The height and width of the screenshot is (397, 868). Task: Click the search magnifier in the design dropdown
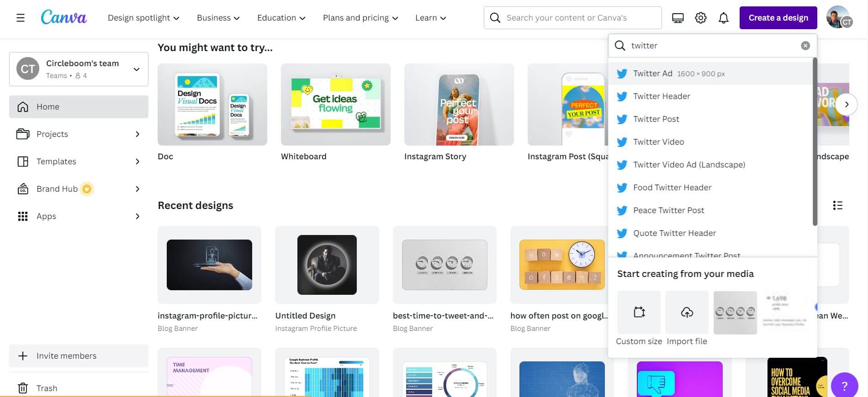pos(620,46)
